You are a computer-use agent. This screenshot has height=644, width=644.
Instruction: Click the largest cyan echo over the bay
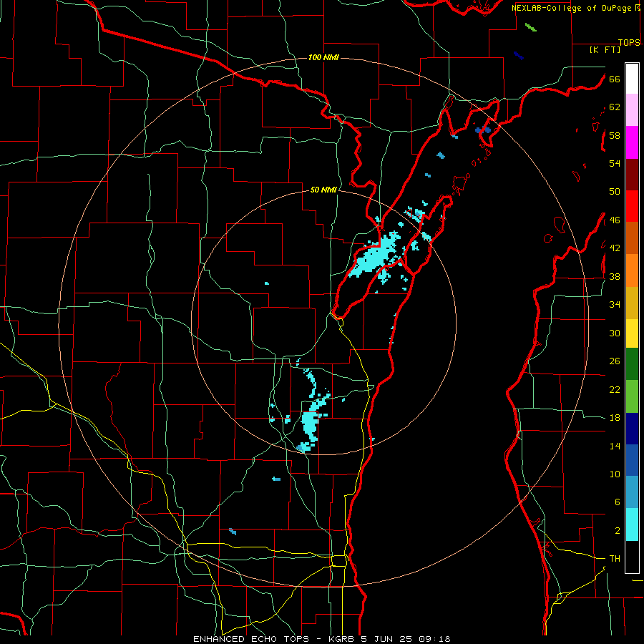[376, 255]
